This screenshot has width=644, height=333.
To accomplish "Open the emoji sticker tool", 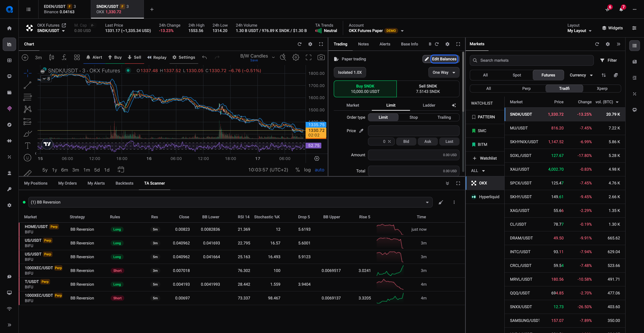I will point(28,157).
